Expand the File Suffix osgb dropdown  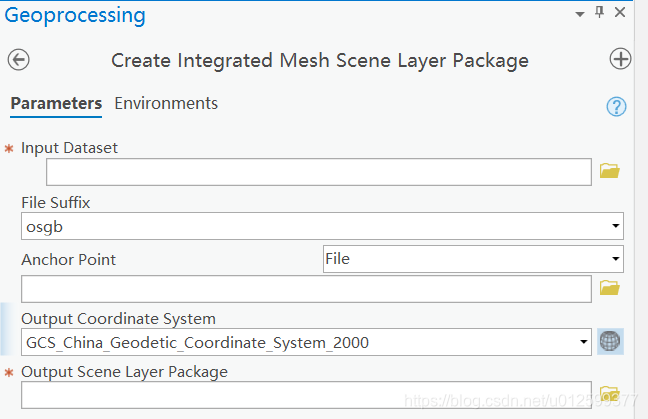point(616,226)
